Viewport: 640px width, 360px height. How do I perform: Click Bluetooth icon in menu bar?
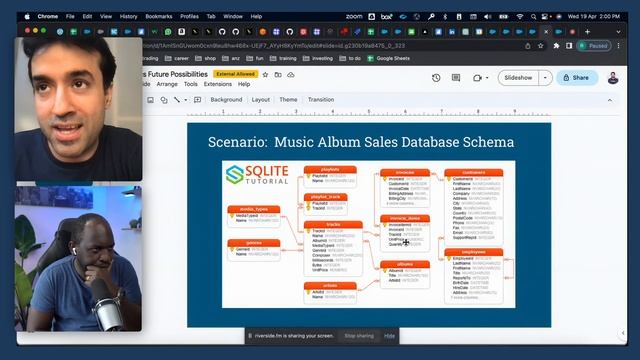pos(445,17)
